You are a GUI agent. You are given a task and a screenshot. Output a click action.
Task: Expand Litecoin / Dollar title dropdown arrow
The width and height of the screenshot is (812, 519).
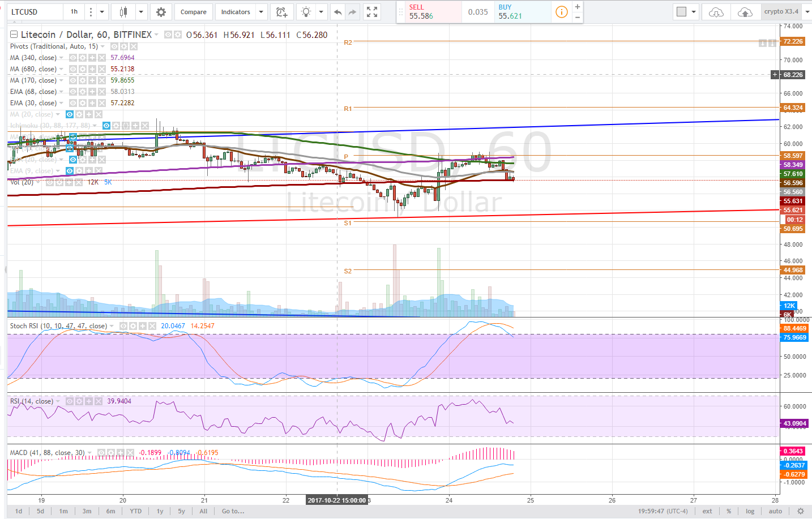[156, 35]
